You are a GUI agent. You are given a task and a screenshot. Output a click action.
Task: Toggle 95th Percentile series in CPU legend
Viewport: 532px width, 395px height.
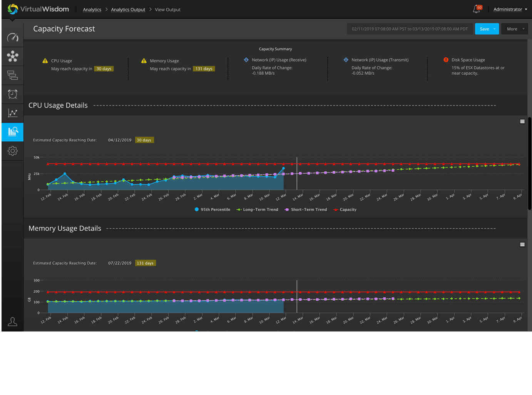point(212,209)
